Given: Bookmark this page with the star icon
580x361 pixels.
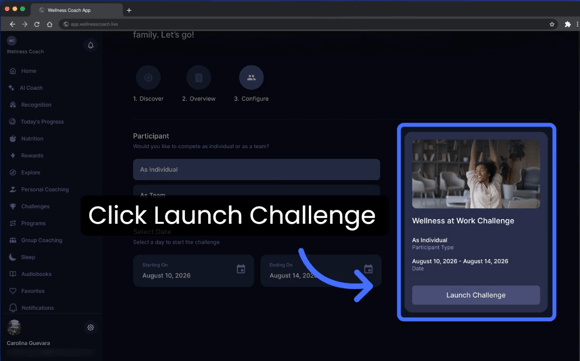Looking at the screenshot, I should click(552, 24).
